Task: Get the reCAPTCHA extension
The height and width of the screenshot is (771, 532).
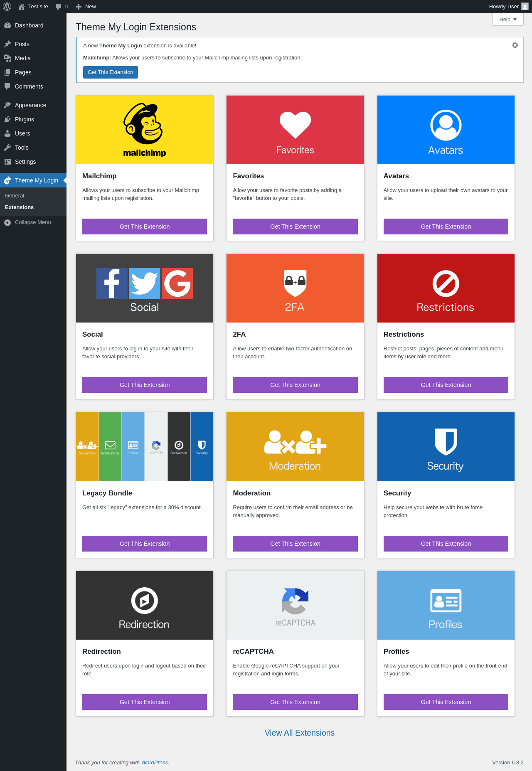Action: (x=295, y=702)
